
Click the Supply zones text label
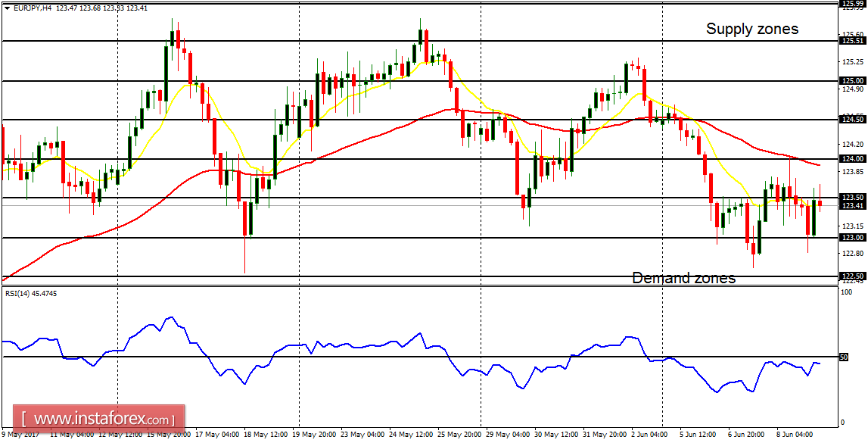point(751,29)
